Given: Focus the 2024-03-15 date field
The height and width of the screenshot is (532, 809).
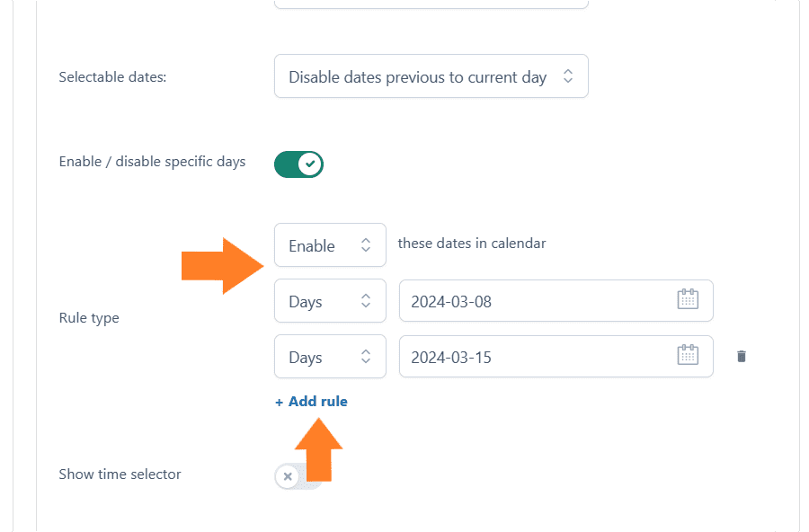Looking at the screenshot, I should tap(556, 357).
